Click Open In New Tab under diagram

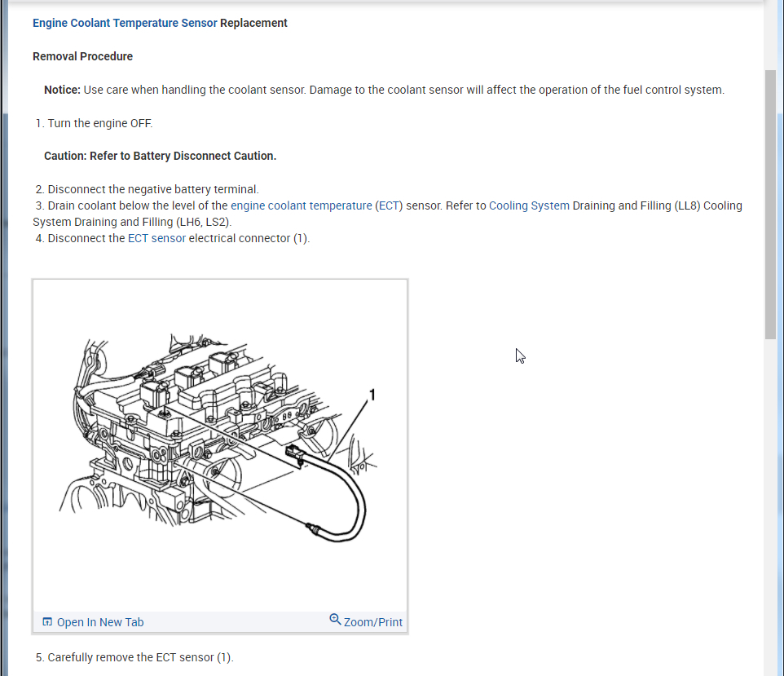[x=100, y=622]
